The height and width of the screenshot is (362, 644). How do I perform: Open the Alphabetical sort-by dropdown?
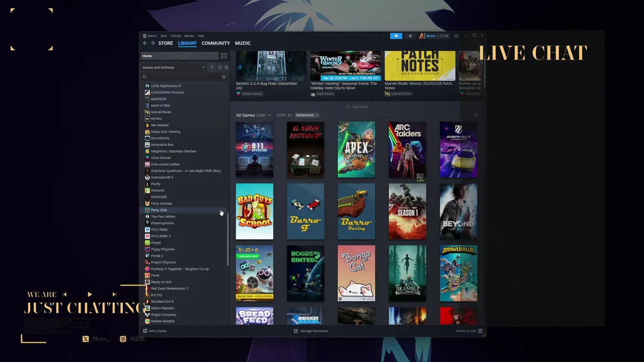[x=306, y=115]
